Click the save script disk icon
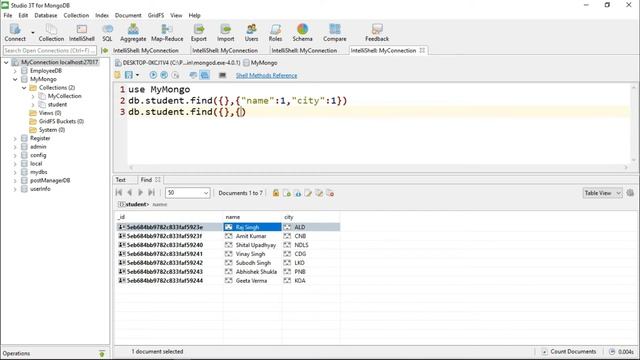The width and height of the screenshot is (640, 360). pos(129,75)
